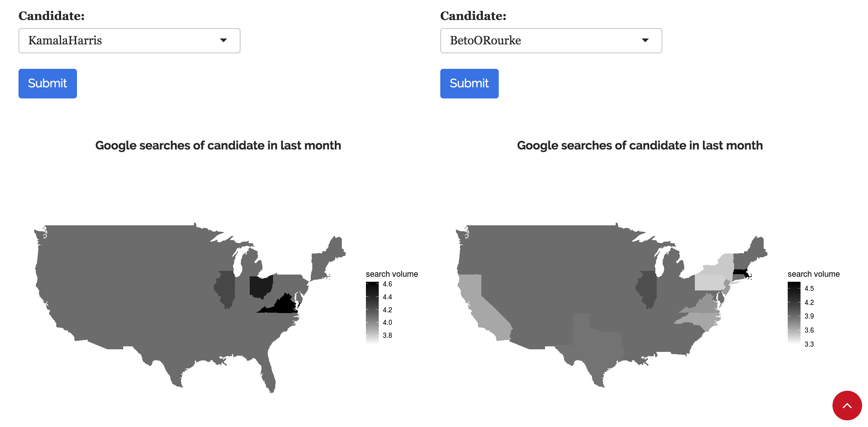This screenshot has height=427, width=868.
Task: Click the left 'Google searches of candidate' heading
Action: (x=218, y=145)
